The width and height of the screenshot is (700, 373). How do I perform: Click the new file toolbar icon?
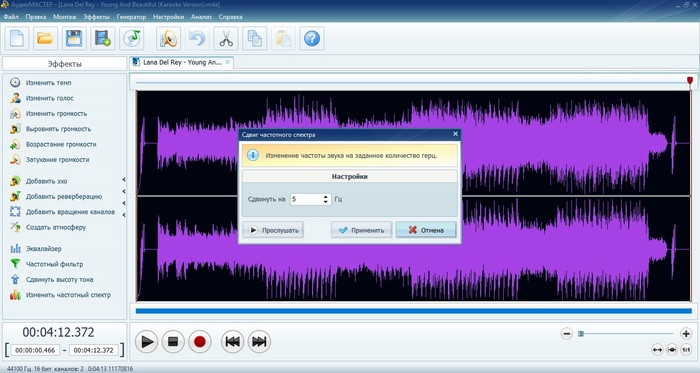click(17, 38)
